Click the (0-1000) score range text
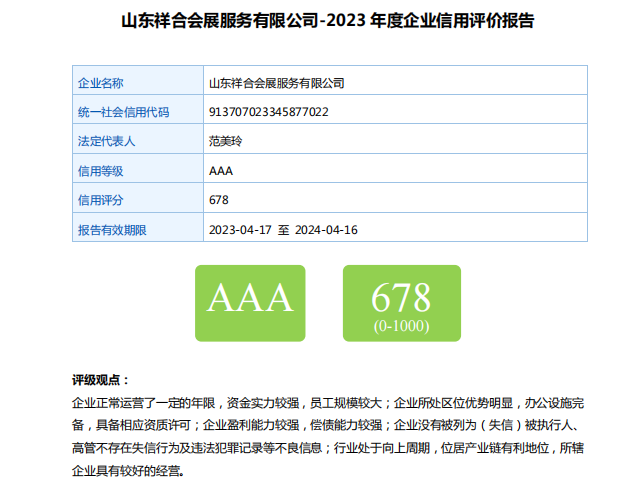Image resolution: width=644 pixels, height=500 pixels. pyautogui.click(x=401, y=326)
